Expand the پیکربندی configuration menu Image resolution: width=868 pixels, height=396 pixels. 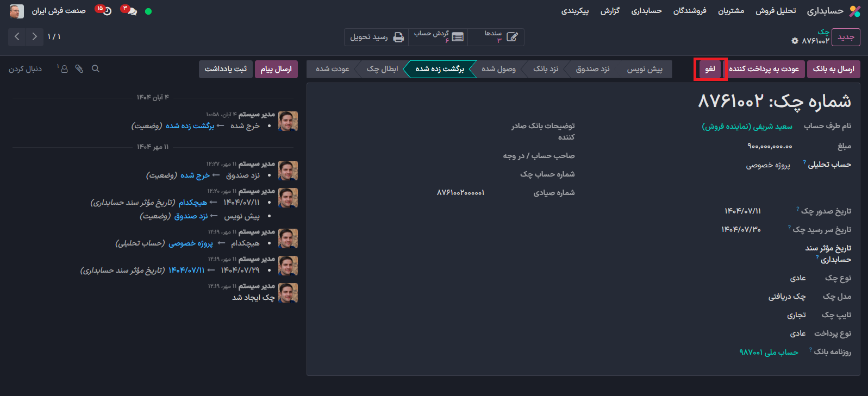574,11
